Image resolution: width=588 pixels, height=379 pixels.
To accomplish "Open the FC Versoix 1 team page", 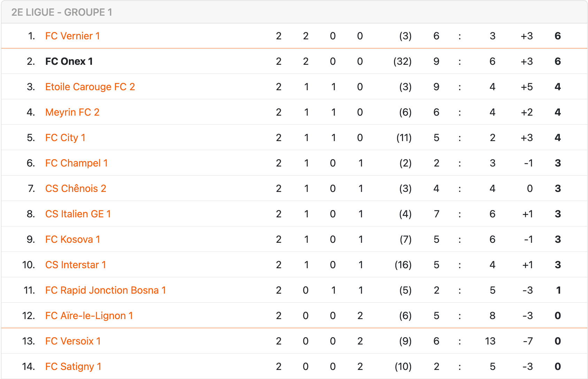I will pos(73,341).
